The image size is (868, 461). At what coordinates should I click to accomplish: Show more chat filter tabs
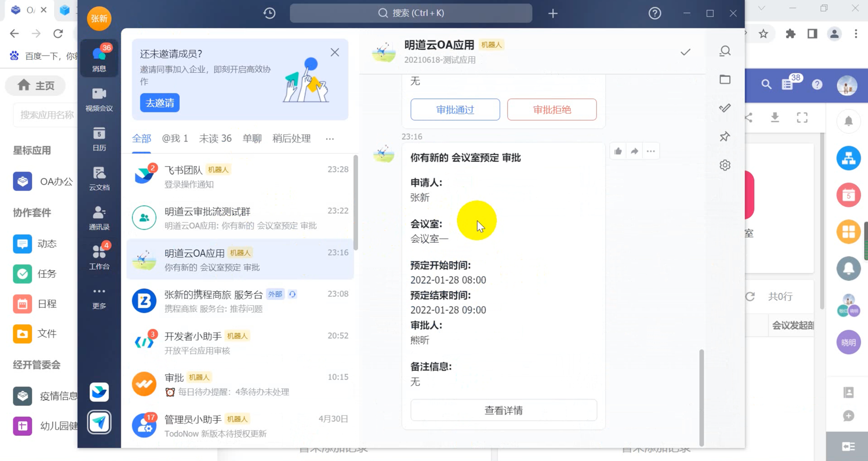pyautogui.click(x=330, y=139)
